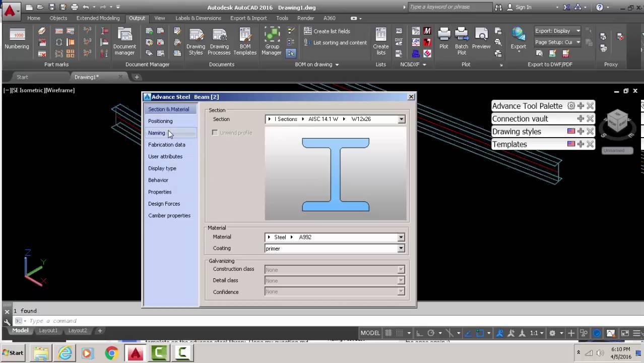Click the I-section profile preview image
This screenshot has height=363, width=644.
click(x=336, y=174)
